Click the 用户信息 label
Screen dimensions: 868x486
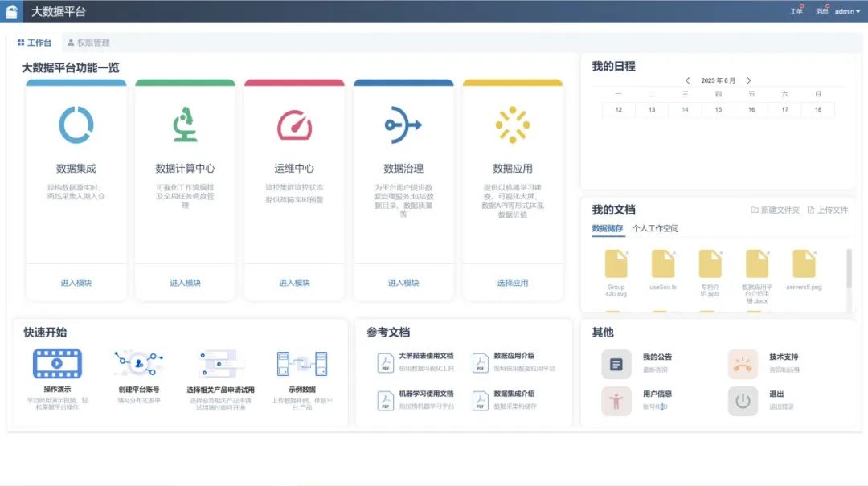(657, 394)
